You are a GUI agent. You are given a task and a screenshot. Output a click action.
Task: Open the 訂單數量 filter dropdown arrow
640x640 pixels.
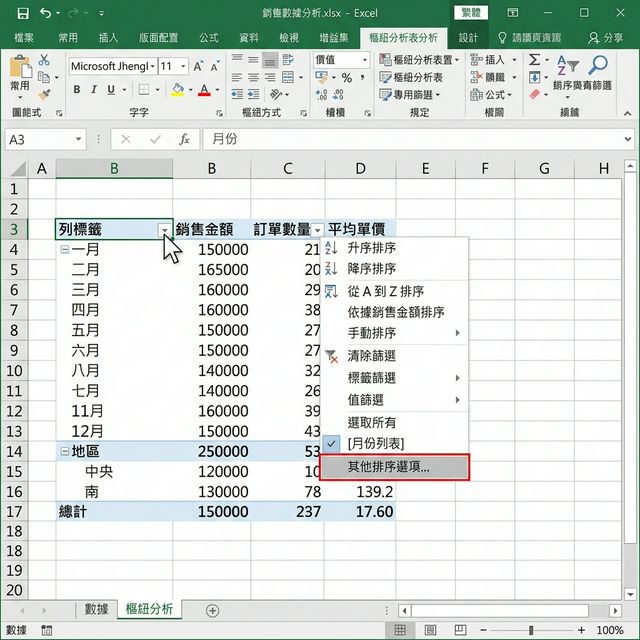tap(318, 231)
